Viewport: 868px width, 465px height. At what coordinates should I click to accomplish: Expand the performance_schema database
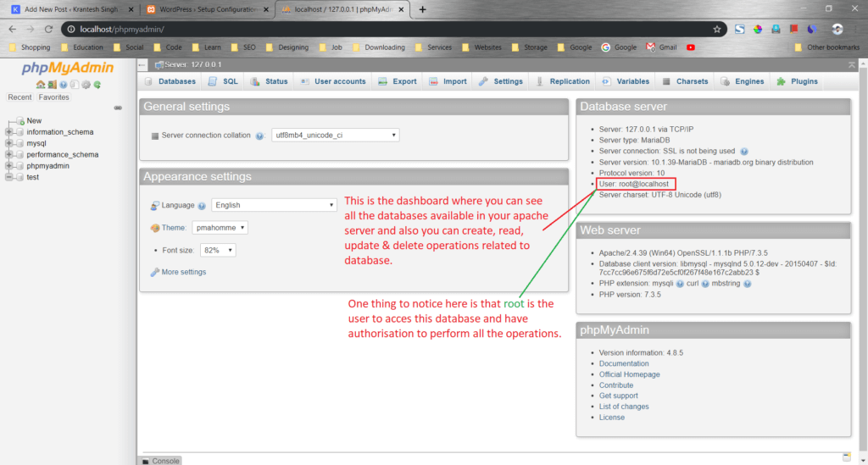pos(8,155)
